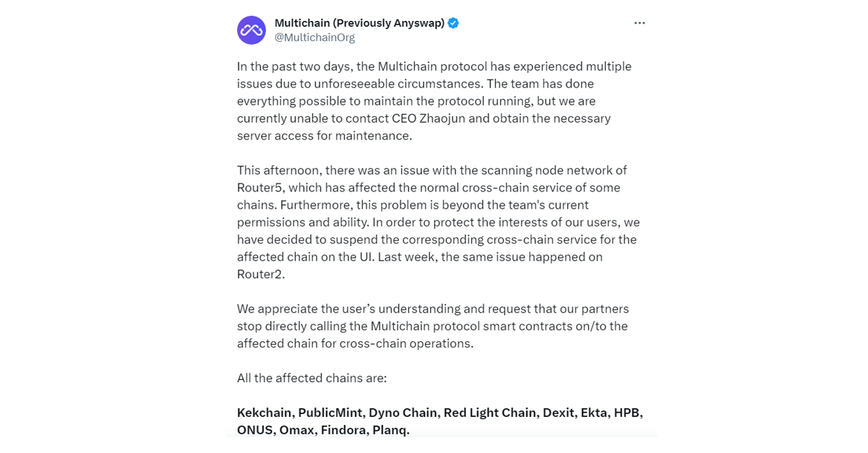The image size is (868, 453).
Task: Click "Findora" in the bold chain list
Action: pyautogui.click(x=343, y=431)
